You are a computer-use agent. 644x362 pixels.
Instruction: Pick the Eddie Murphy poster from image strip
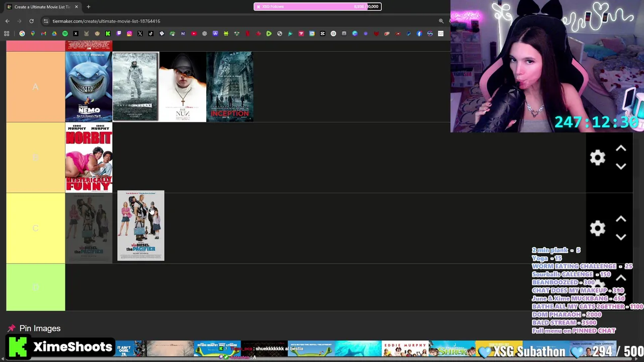point(405,348)
